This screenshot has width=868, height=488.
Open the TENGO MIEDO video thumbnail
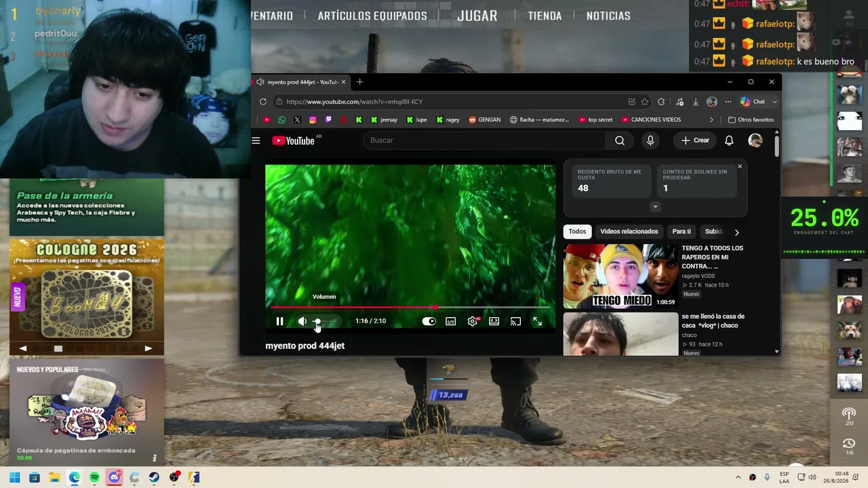point(620,277)
